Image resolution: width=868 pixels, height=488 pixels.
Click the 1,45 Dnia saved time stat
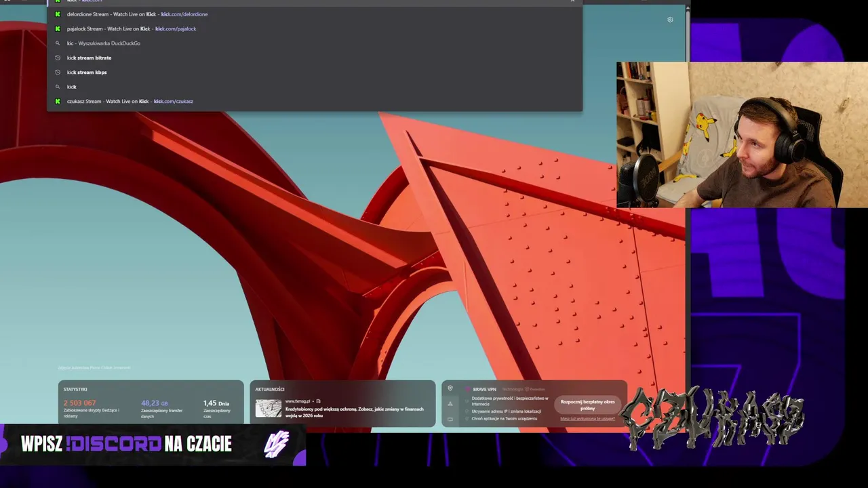pos(216,403)
